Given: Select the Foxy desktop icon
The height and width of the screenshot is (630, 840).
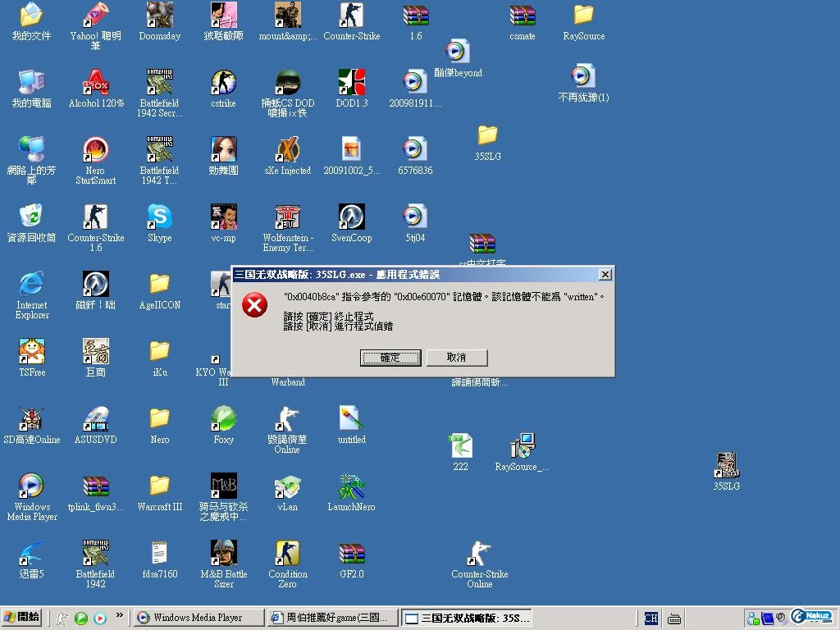Looking at the screenshot, I should [223, 420].
